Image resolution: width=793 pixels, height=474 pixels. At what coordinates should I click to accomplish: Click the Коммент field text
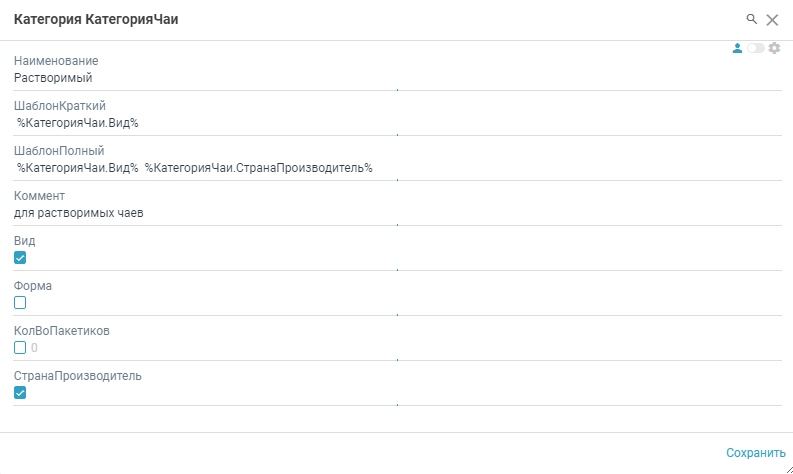(x=79, y=212)
